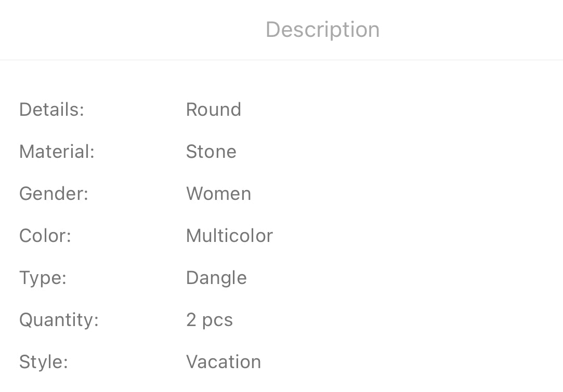The width and height of the screenshot is (563, 392).
Task: Click the word pcs in Quantity row
Action: [x=217, y=320]
